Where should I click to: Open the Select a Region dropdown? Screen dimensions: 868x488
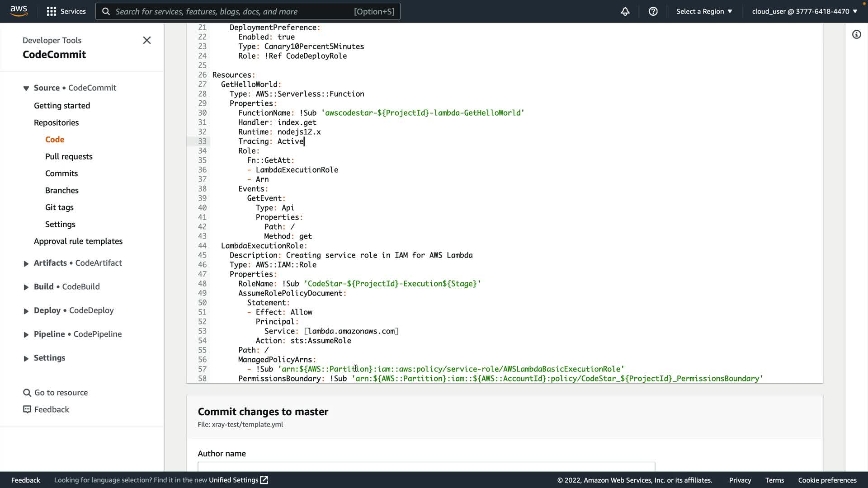pos(704,11)
